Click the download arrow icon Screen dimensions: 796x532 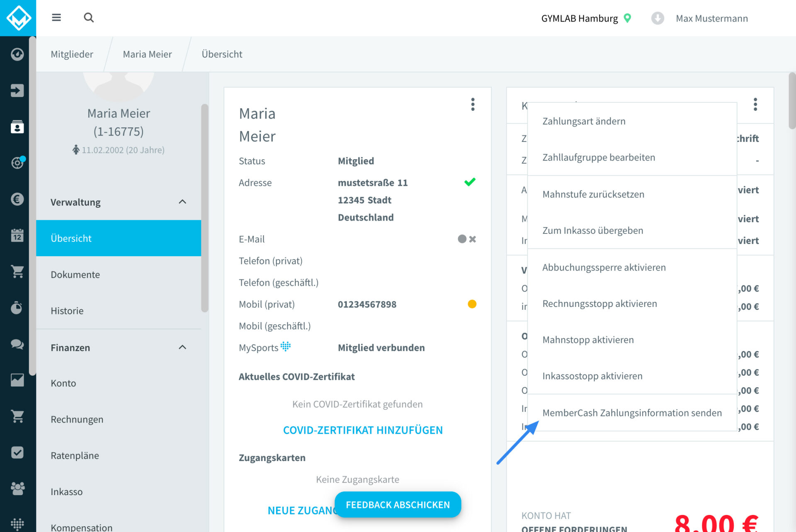tap(658, 18)
